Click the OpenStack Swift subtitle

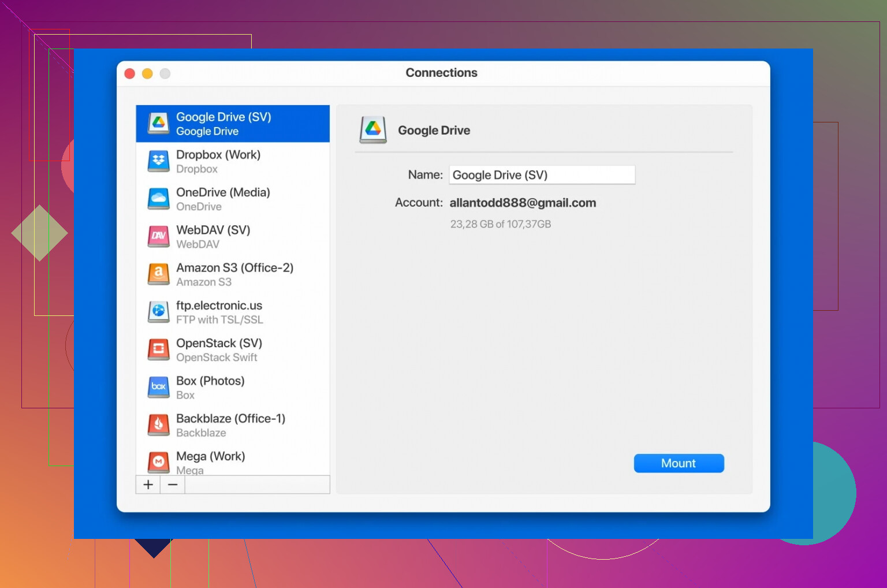pyautogui.click(x=217, y=358)
